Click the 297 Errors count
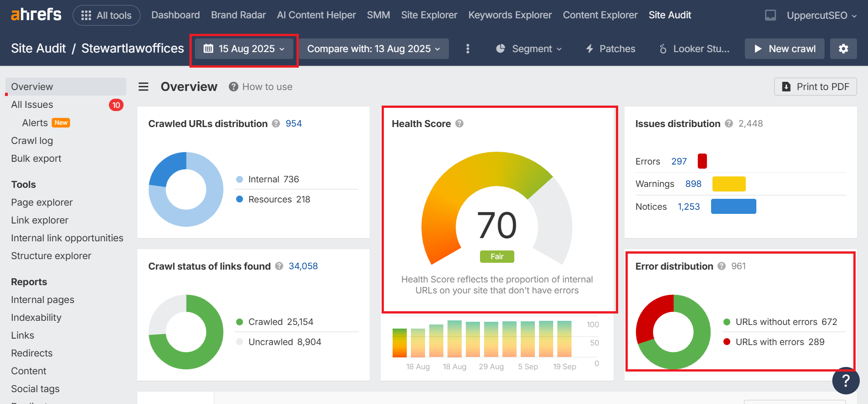Image resolution: width=868 pixels, height=404 pixels. click(679, 161)
